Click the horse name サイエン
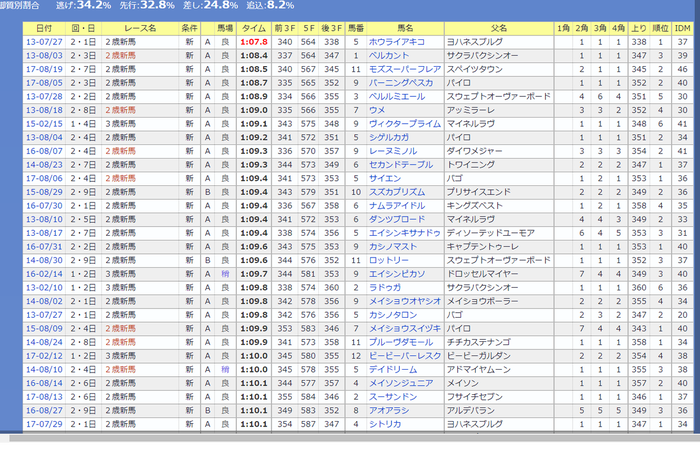This screenshot has width=700, height=461. [x=384, y=179]
